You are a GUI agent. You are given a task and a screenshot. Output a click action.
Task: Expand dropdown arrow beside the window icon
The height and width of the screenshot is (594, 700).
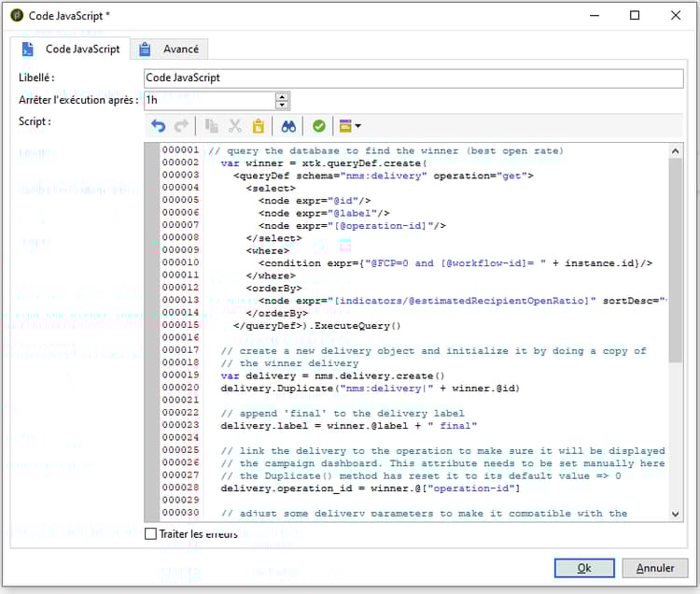tap(358, 126)
